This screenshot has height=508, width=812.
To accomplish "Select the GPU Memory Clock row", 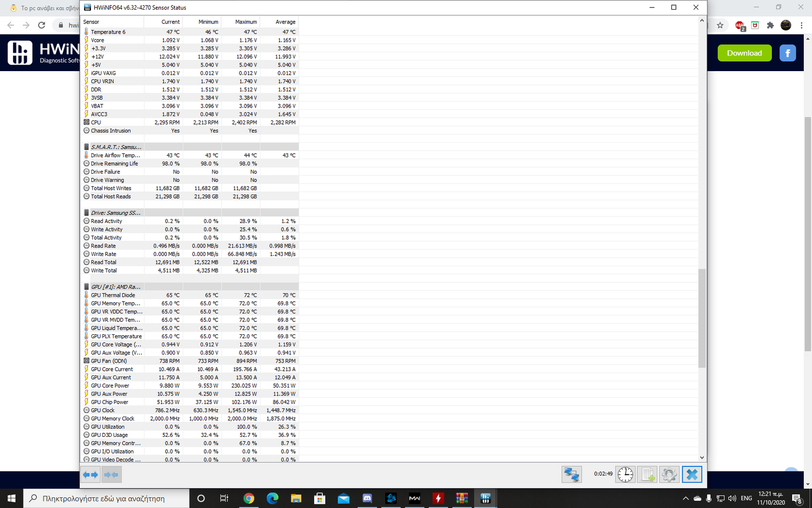I will (x=190, y=419).
